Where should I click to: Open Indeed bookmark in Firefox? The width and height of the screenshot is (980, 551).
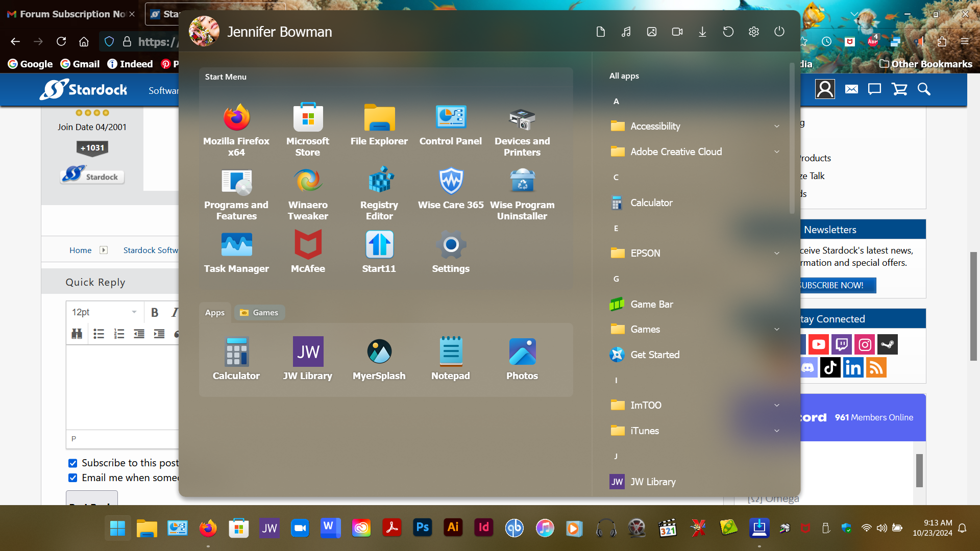click(130, 64)
